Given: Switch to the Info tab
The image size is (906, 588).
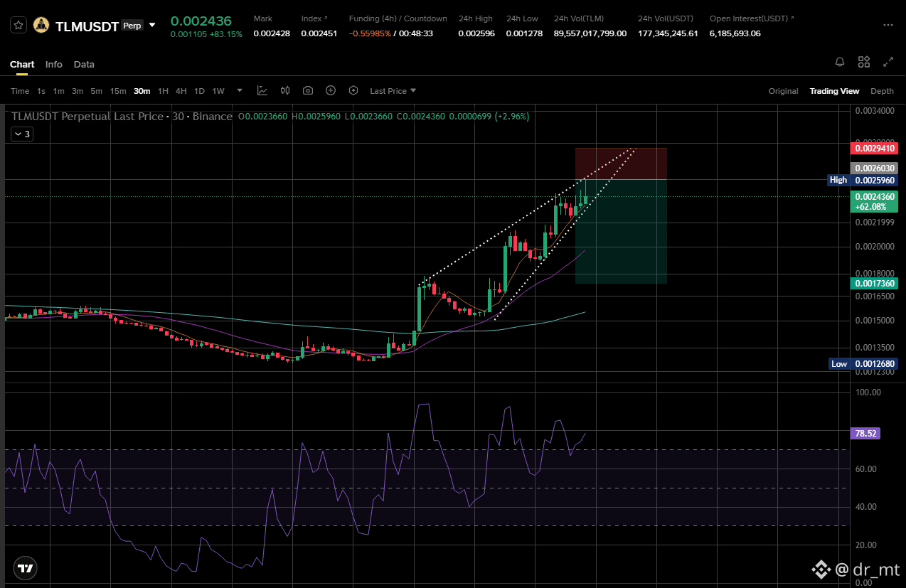Looking at the screenshot, I should (54, 64).
